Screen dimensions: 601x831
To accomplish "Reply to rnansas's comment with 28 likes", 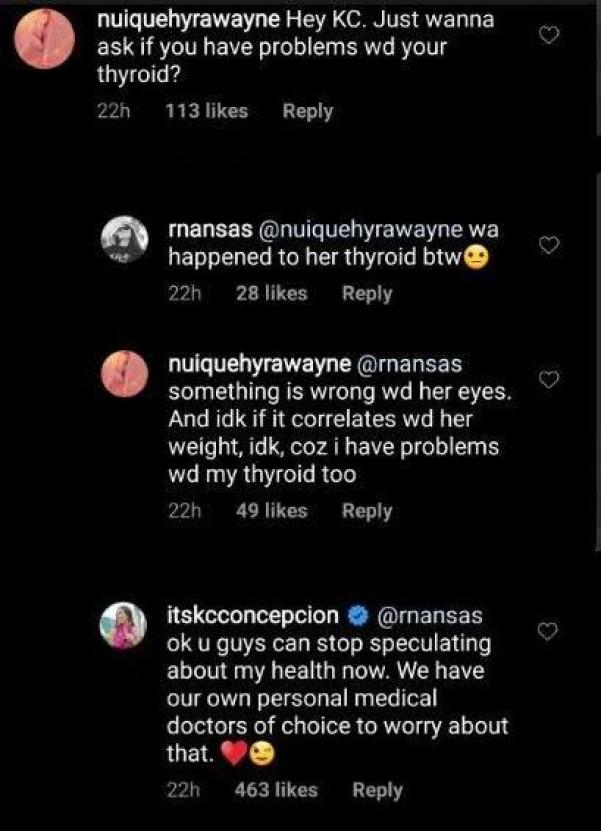I will pos(367,293).
